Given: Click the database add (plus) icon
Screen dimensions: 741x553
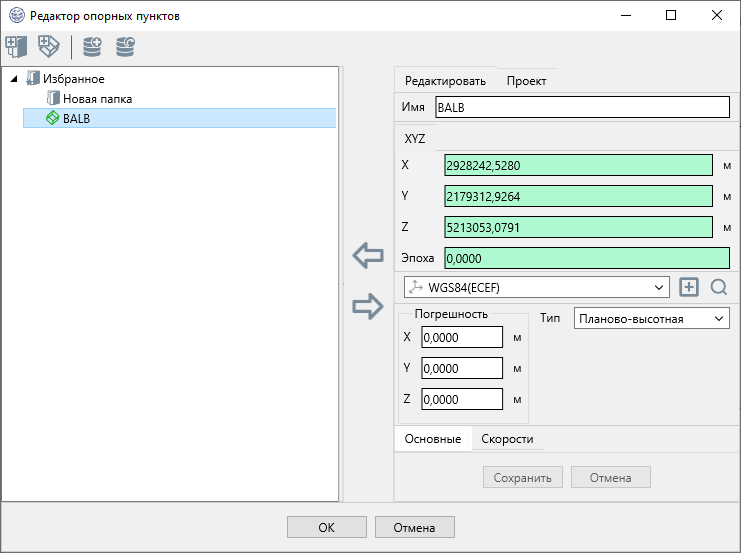Looking at the screenshot, I should pos(93,45).
